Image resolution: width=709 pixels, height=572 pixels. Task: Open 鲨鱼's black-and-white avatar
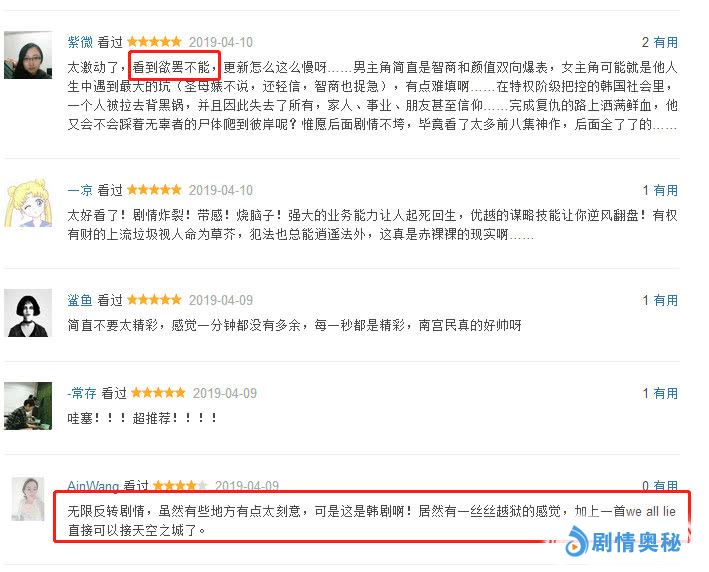click(28, 313)
